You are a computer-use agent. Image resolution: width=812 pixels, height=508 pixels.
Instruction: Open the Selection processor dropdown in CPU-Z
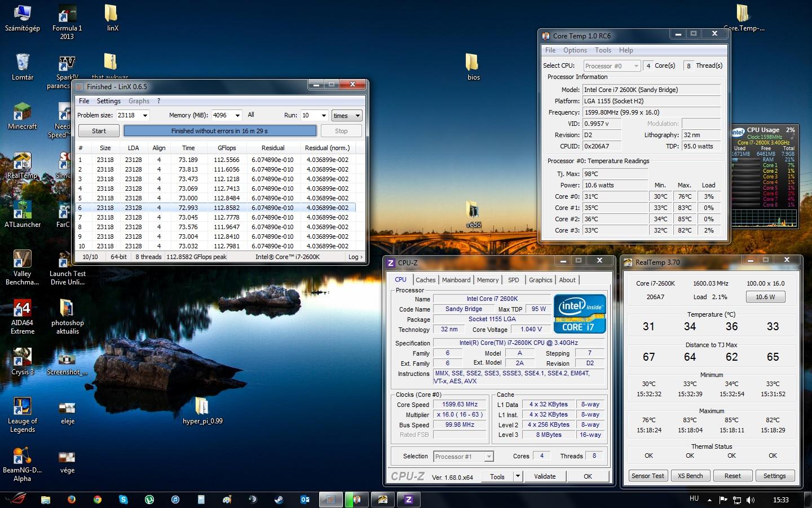pos(464,456)
